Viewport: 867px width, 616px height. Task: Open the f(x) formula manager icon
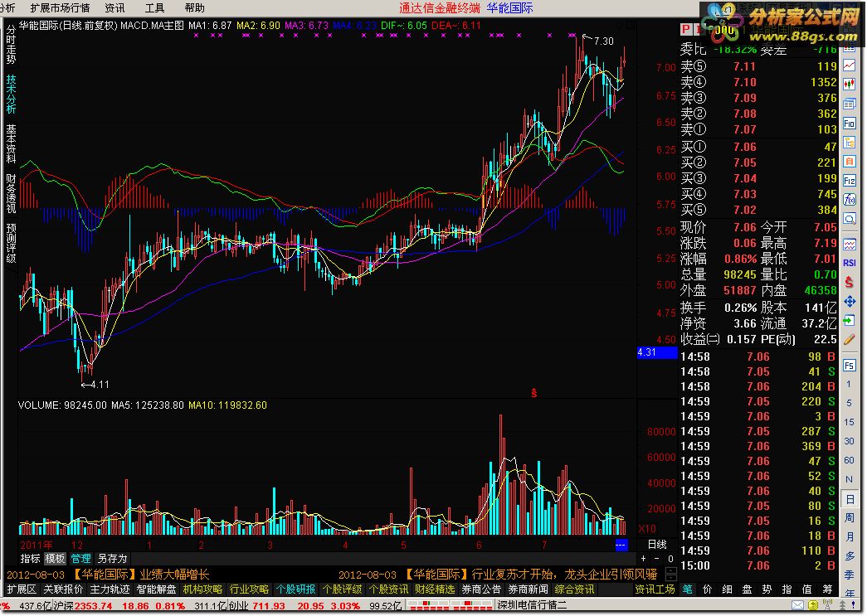pos(850,200)
